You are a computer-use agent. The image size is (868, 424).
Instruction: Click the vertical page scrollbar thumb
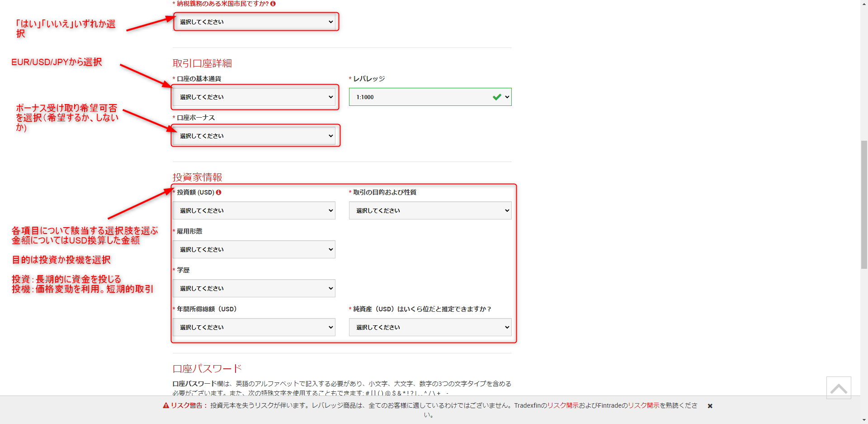pyautogui.click(x=864, y=204)
